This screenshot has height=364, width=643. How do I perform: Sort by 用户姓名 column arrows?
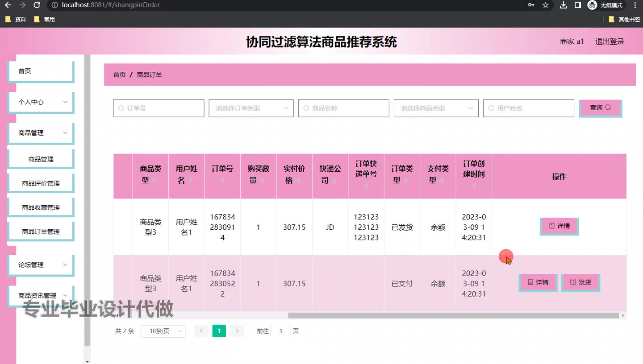(x=191, y=181)
